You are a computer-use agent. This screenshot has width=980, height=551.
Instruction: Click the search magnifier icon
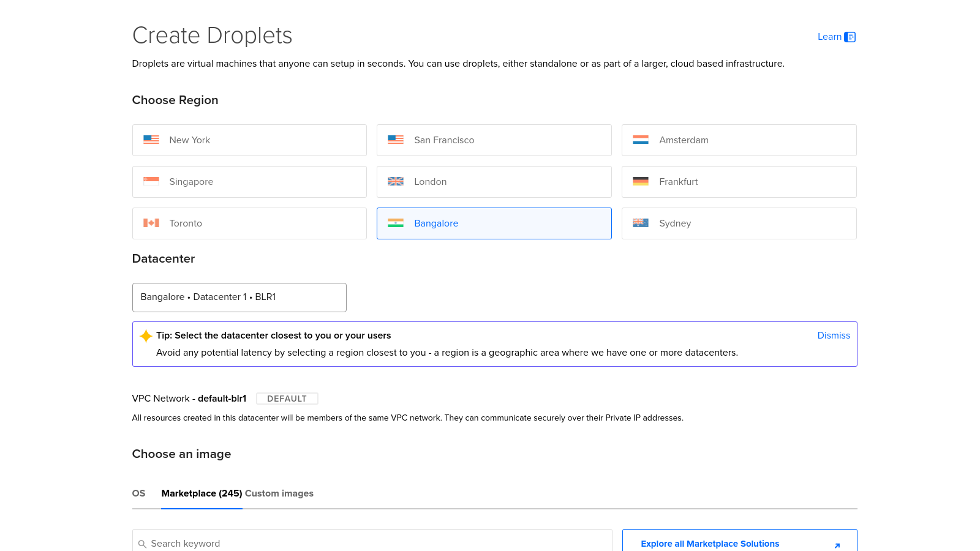point(142,544)
